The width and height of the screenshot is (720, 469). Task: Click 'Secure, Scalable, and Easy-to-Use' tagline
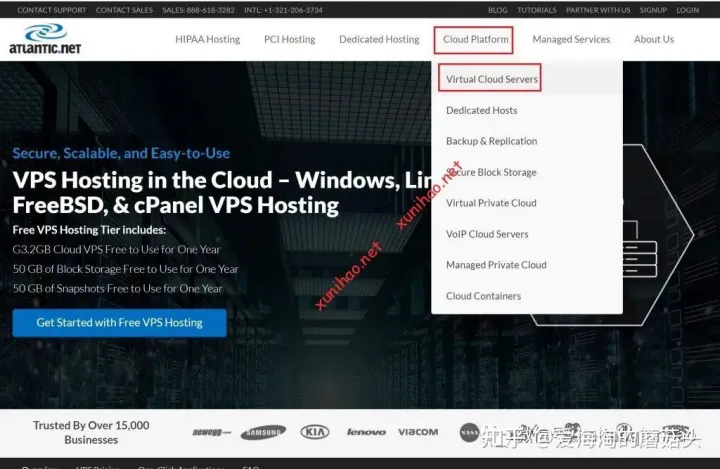[121, 153]
